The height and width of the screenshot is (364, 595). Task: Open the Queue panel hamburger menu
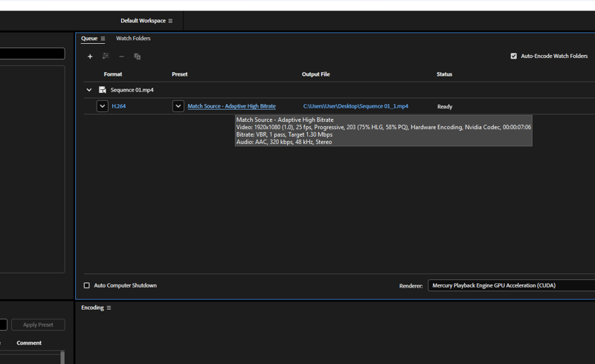103,39
